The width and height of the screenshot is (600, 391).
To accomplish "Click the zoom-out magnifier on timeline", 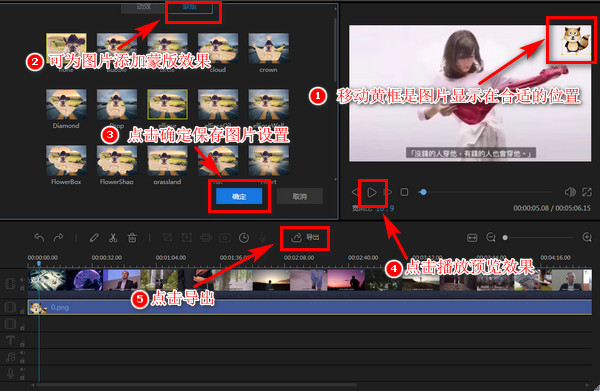I will coord(491,238).
